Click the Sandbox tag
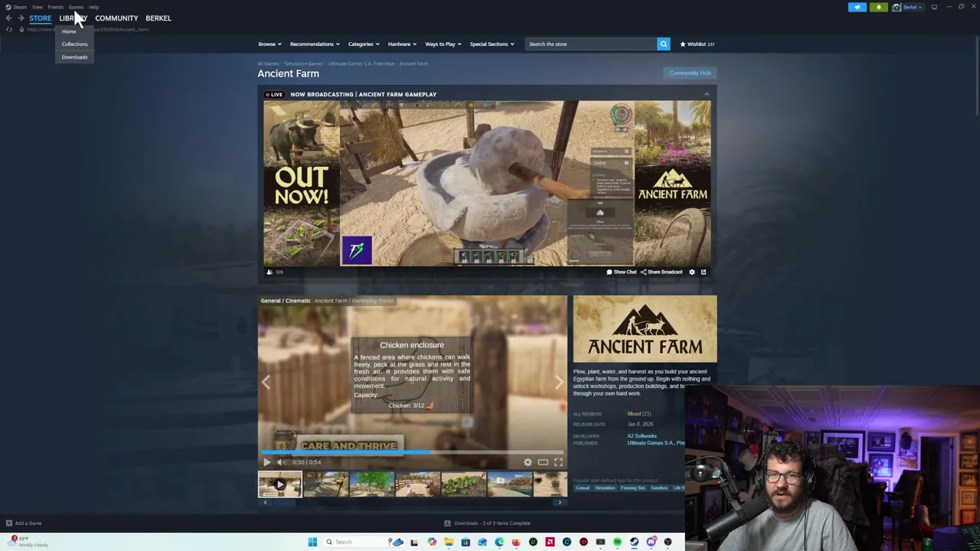Screen dimensions: 980x551 coord(659,487)
